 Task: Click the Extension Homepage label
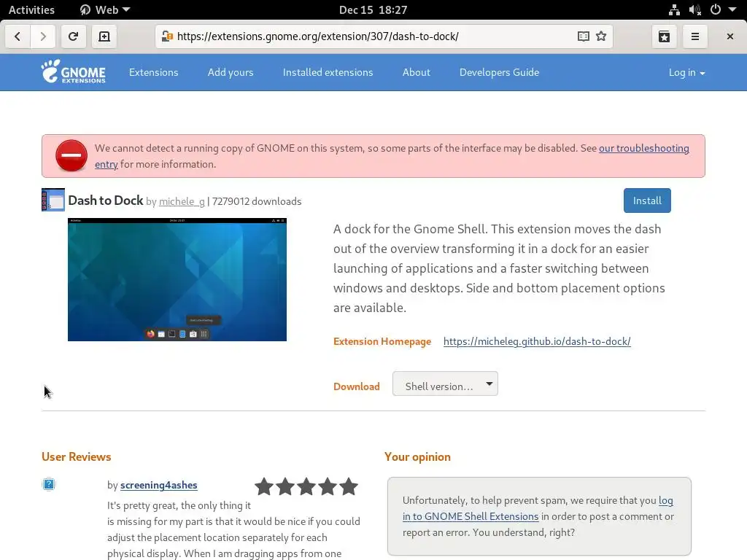pos(382,341)
